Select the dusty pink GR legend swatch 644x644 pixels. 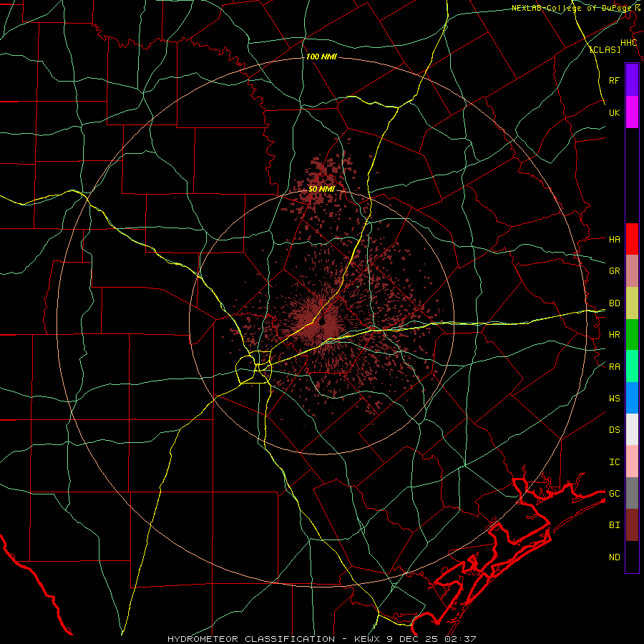coord(632,271)
